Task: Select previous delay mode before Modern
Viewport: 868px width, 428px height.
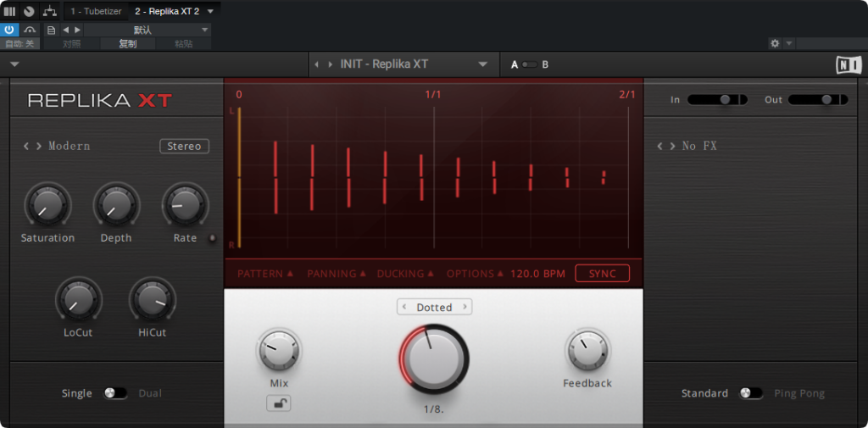Action: pyautogui.click(x=26, y=146)
